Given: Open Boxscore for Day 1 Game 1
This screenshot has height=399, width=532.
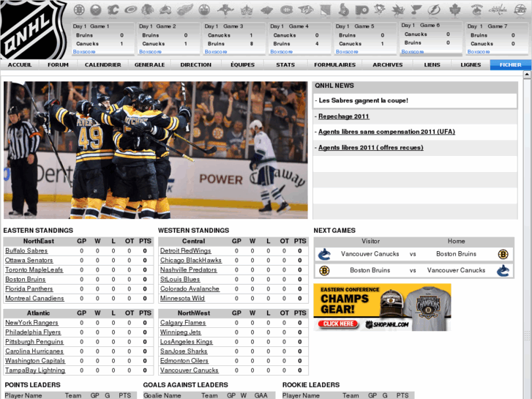Looking at the screenshot, I should [84, 52].
